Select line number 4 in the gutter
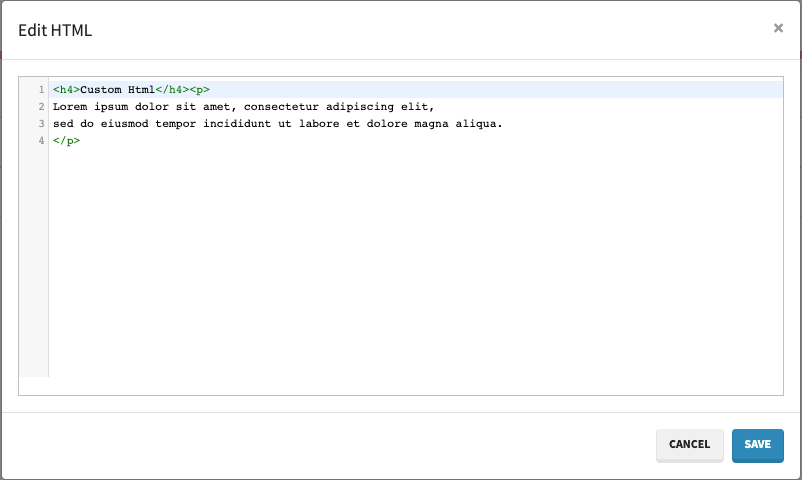Screen dimensions: 802x480 [x=41, y=141]
